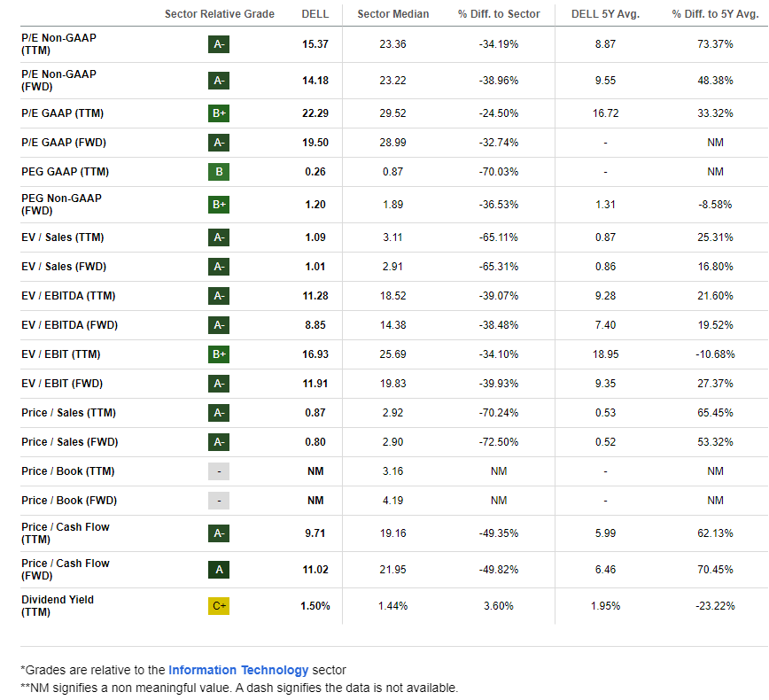769x700 pixels.
Task: Click the DELL dividend yield value 1.50%
Action: [x=315, y=606]
